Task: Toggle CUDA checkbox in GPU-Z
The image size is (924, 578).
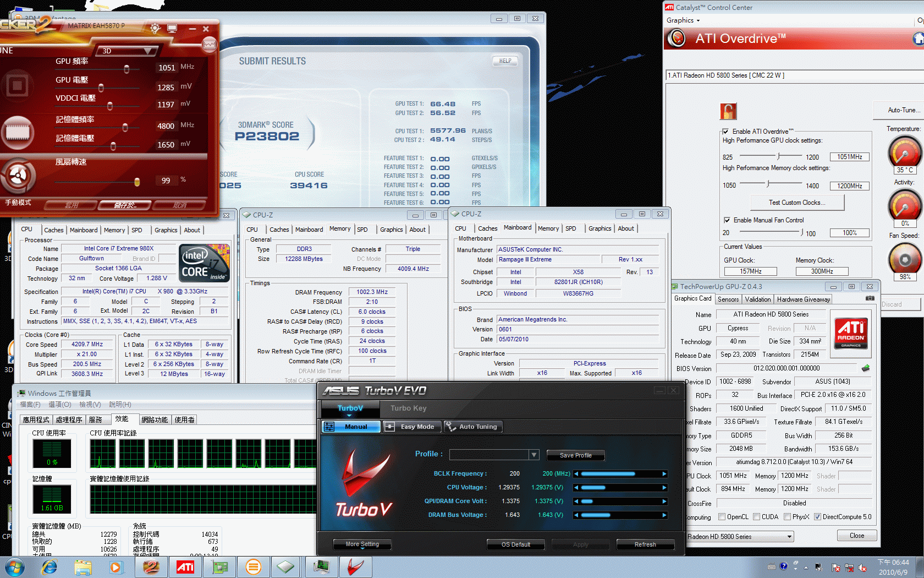Action: tap(756, 517)
